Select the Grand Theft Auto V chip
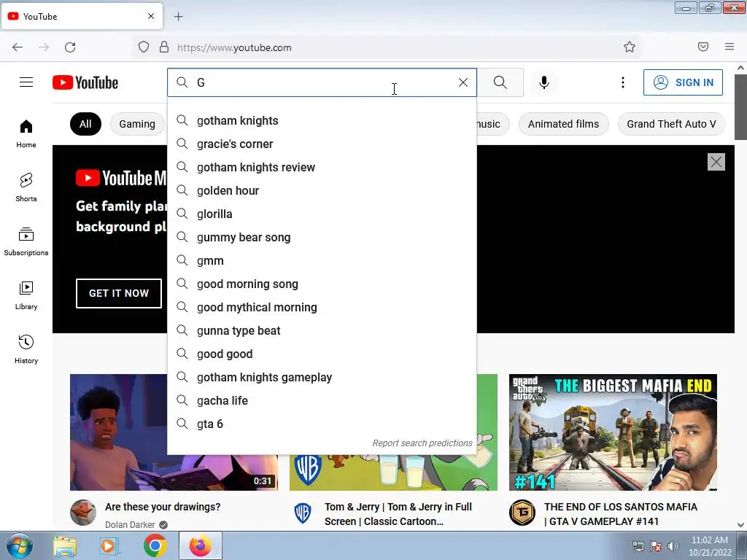Image resolution: width=747 pixels, height=560 pixels. tap(671, 124)
